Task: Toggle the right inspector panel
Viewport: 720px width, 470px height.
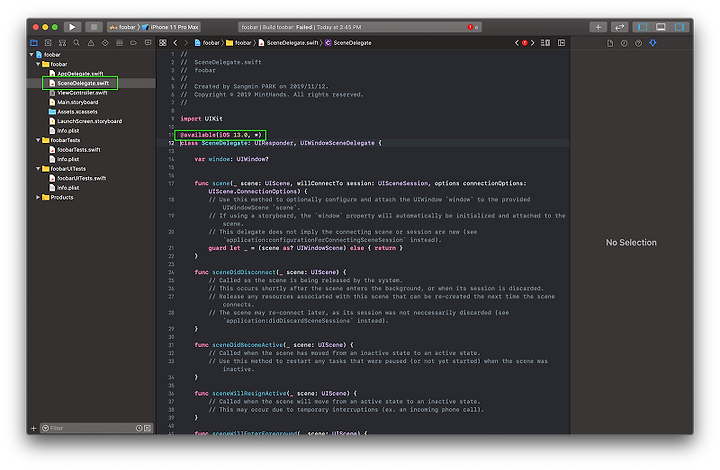Action: click(679, 27)
